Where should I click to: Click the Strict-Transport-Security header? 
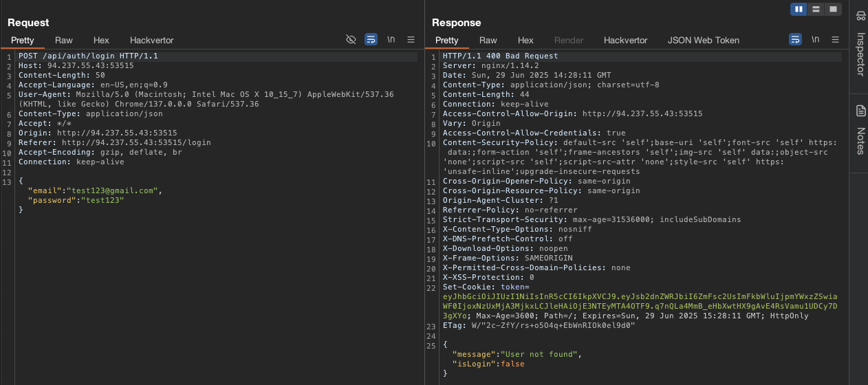(x=592, y=220)
